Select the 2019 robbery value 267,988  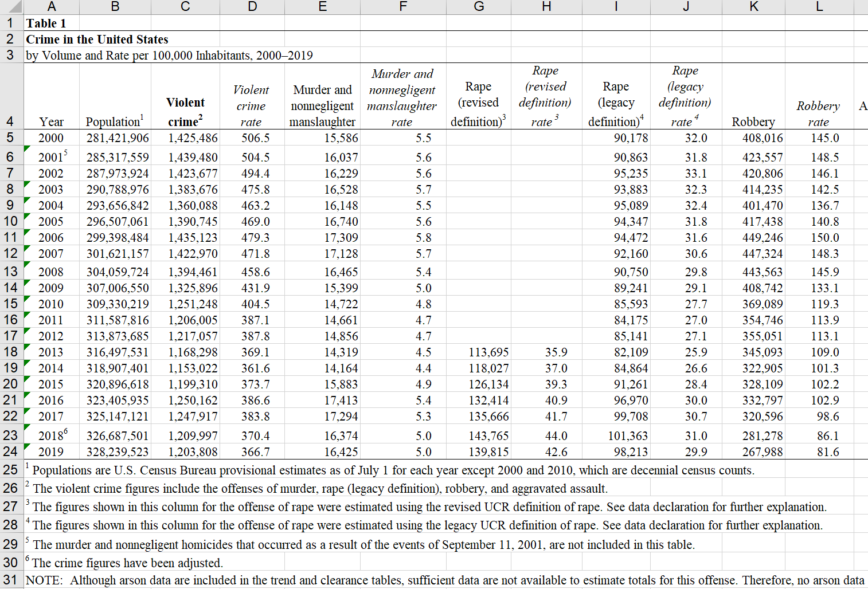(x=763, y=452)
